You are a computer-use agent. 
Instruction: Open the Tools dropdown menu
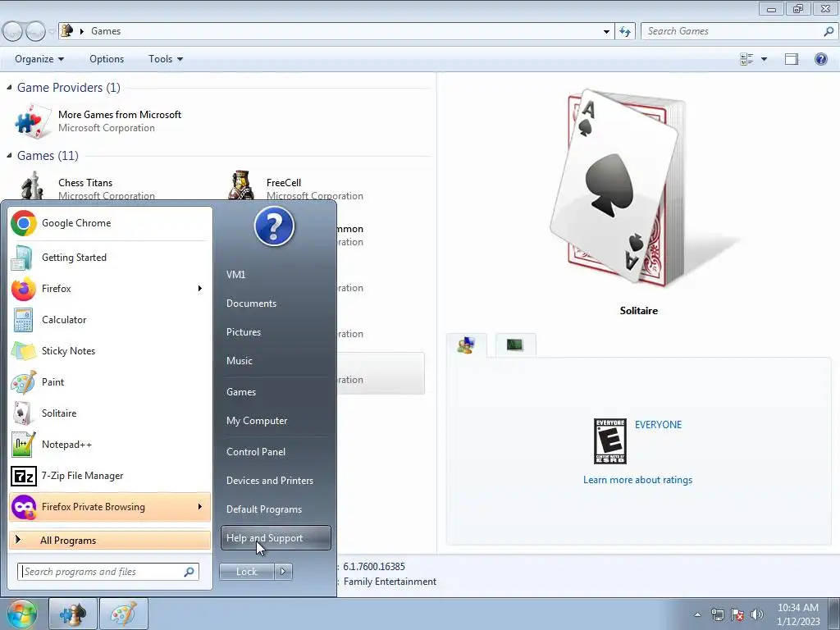pyautogui.click(x=166, y=59)
